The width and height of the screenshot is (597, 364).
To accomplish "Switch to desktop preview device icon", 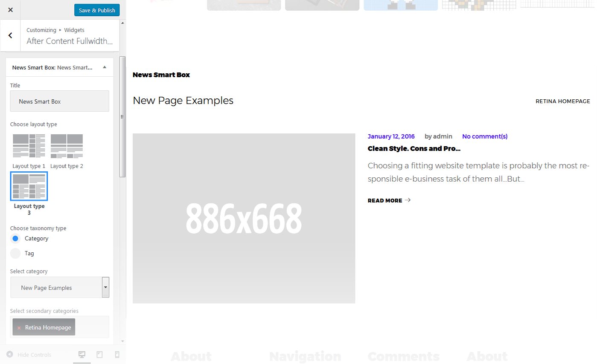I will (x=82, y=355).
